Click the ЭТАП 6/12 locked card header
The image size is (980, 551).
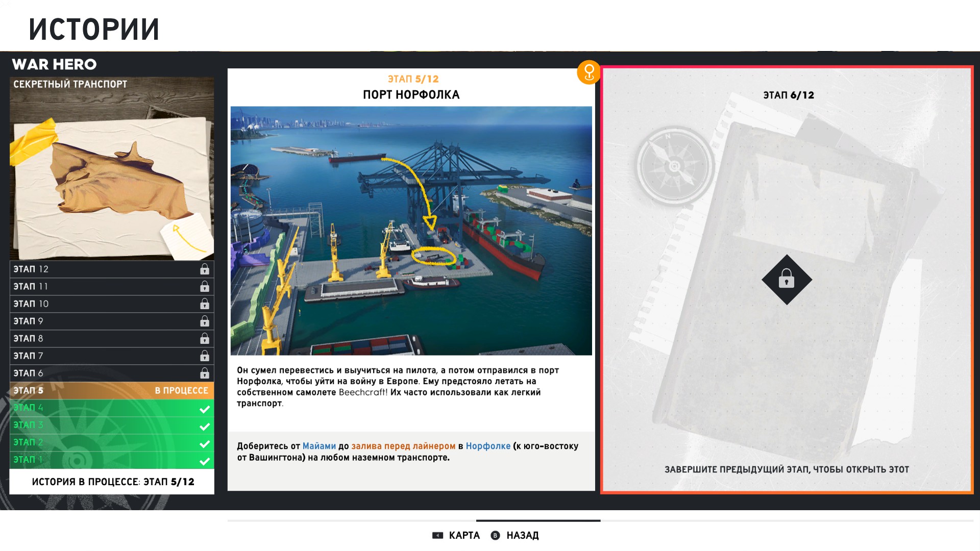[789, 95]
